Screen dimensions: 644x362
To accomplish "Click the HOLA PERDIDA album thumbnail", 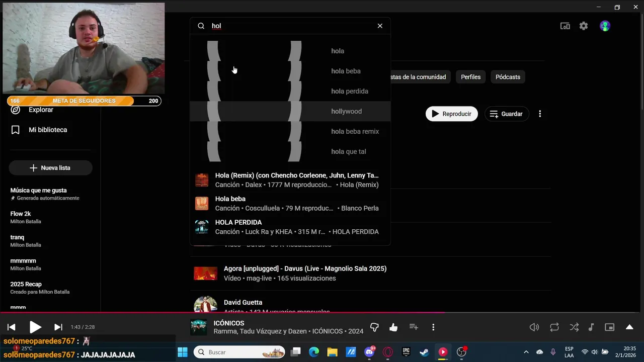I will coord(202,227).
